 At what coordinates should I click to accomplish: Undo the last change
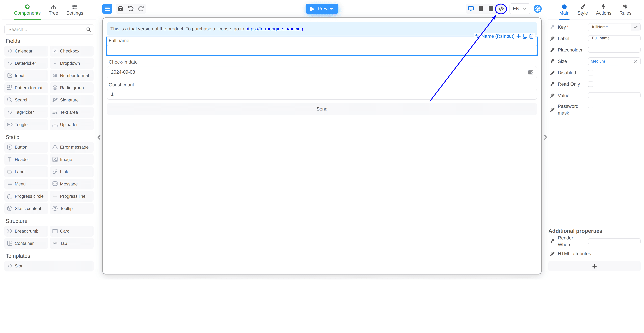(130, 9)
